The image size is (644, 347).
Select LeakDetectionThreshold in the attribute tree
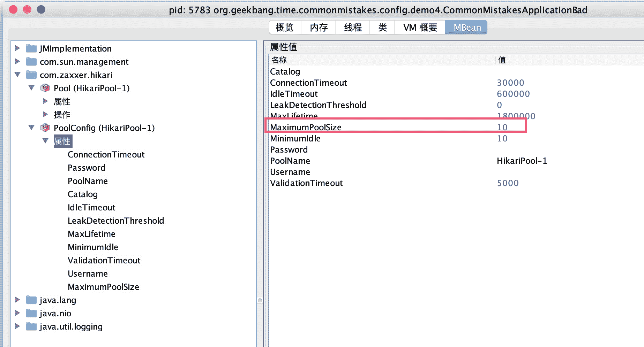[x=116, y=221]
